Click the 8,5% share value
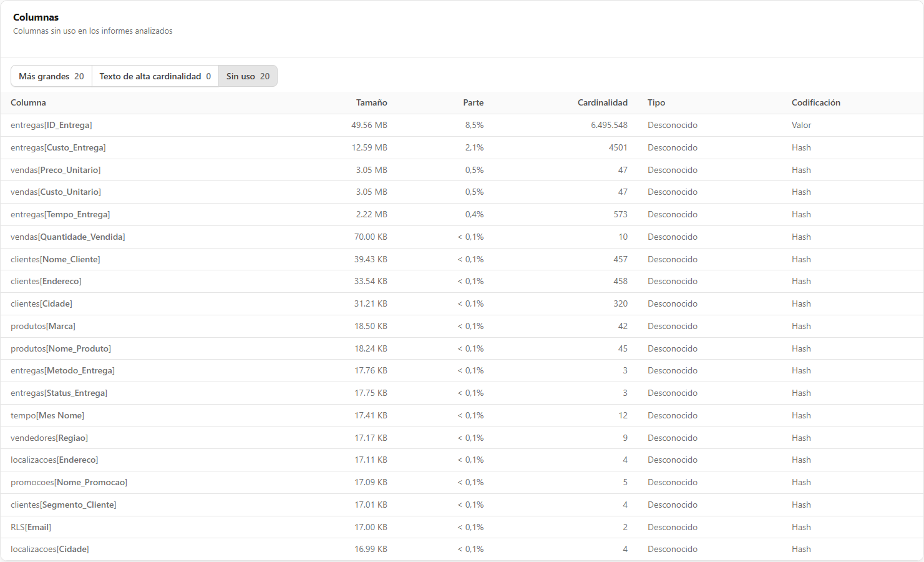The width and height of the screenshot is (924, 562). 474,125
